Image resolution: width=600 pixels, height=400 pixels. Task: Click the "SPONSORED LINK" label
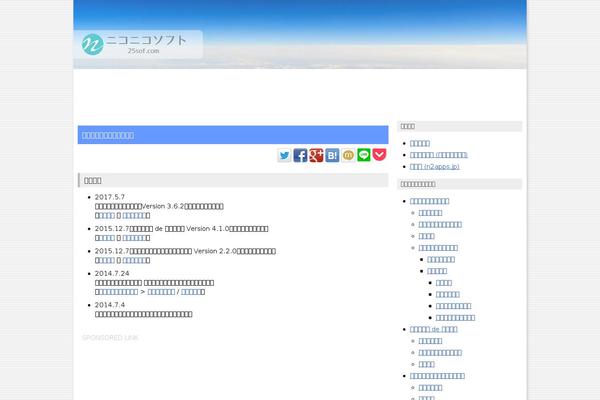[x=110, y=338]
